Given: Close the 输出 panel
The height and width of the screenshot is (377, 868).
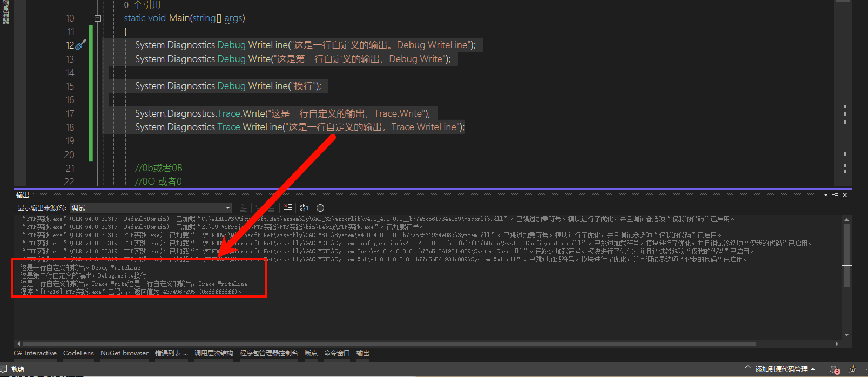Looking at the screenshot, I should pos(845,195).
